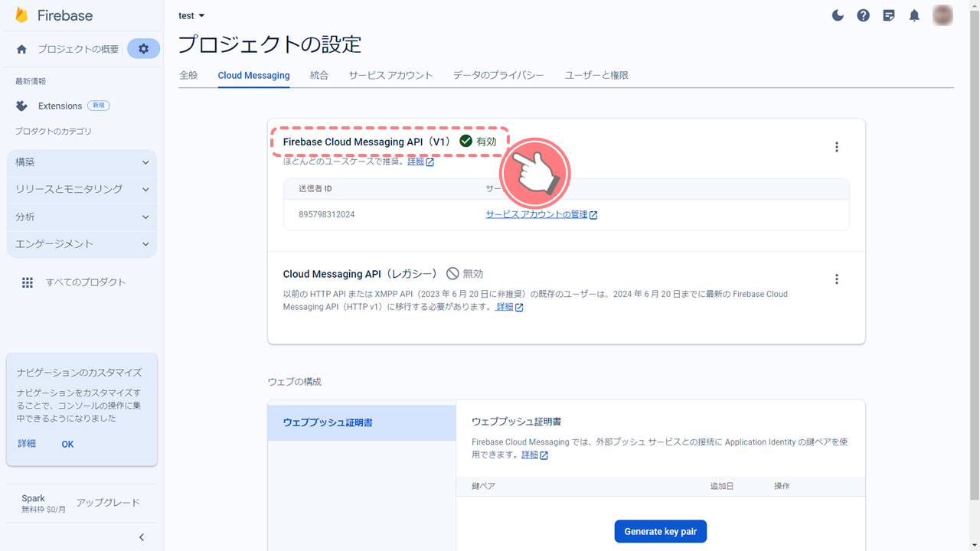Click the home icon beside プロジェクトの概要
The width and height of the screenshot is (980, 551).
point(21,49)
